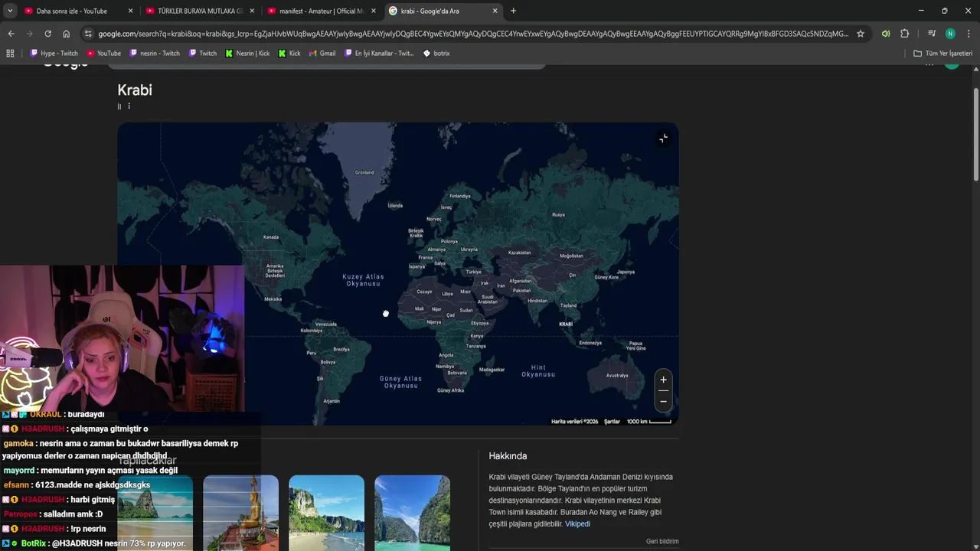Close the manifest - Amateur tab
Image resolution: width=980 pixels, height=551 pixels.
coord(374,11)
